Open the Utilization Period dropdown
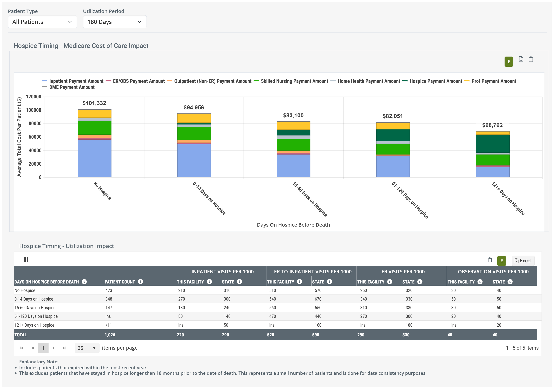The image size is (552, 392). 115,22
